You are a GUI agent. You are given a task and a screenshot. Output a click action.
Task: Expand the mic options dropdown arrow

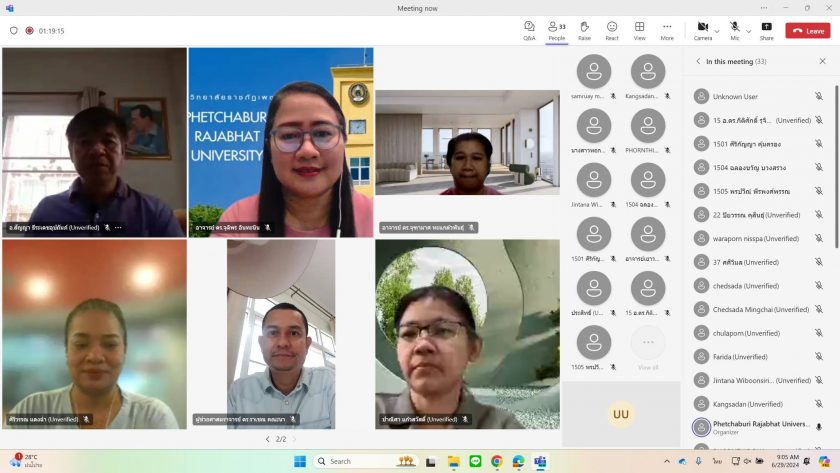click(x=747, y=29)
